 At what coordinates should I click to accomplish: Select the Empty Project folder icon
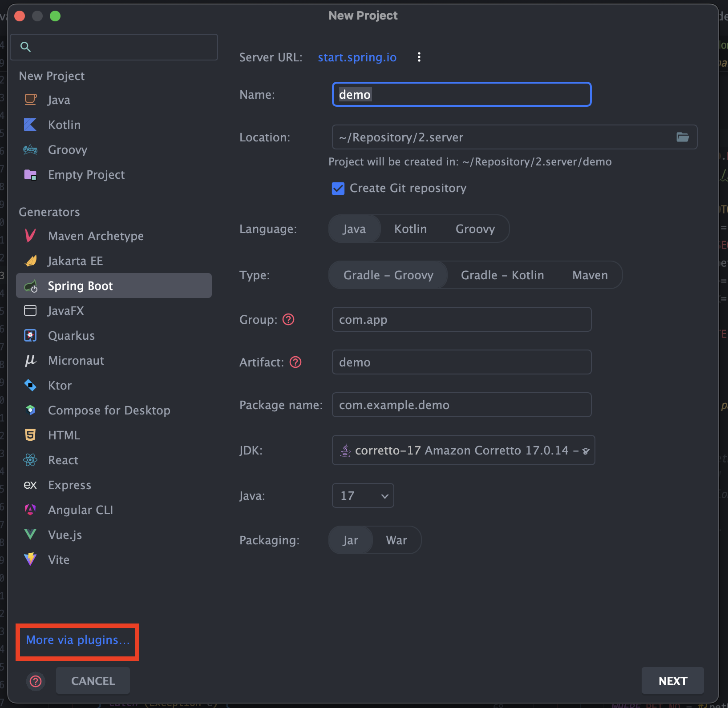(30, 174)
